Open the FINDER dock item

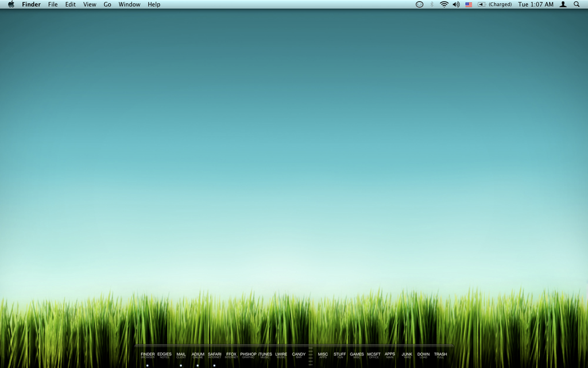(148, 355)
